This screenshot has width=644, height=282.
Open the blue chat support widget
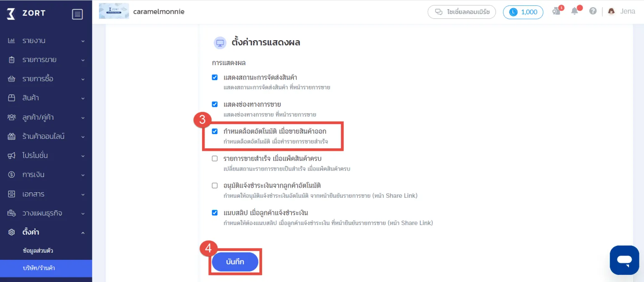pyautogui.click(x=624, y=260)
